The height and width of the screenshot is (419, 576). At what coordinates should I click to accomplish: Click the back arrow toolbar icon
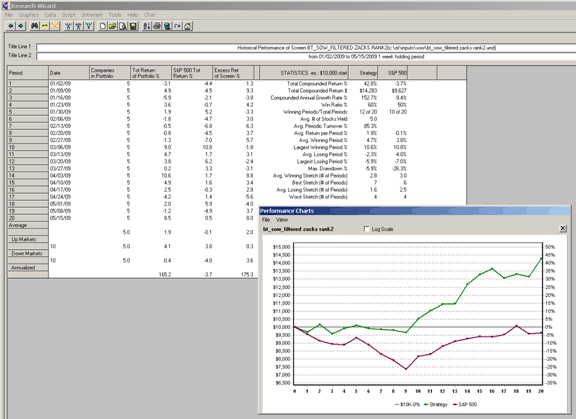point(11,26)
